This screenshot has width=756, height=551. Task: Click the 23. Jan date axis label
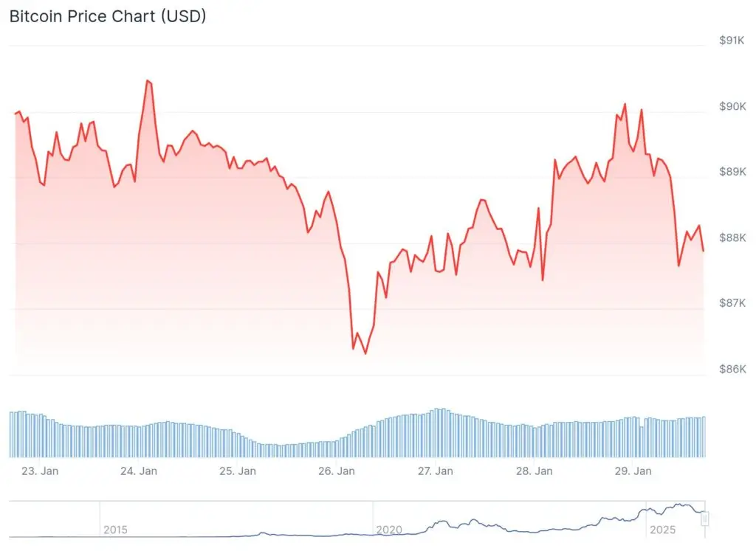[40, 471]
